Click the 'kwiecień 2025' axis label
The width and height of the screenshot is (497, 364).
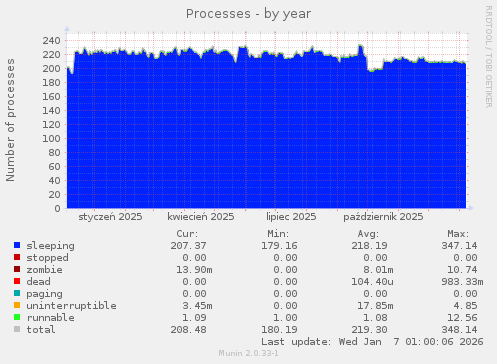pyautogui.click(x=201, y=217)
